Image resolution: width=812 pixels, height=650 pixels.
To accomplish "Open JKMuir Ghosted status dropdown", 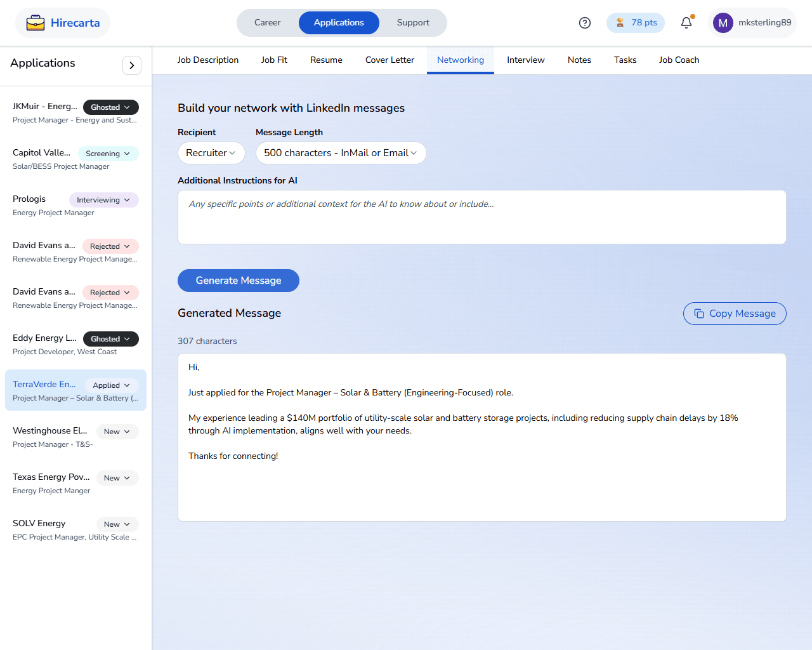I will coord(110,107).
